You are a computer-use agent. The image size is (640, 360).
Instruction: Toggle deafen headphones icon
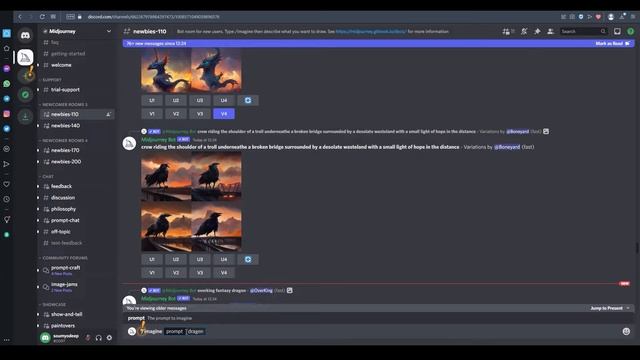point(98,338)
